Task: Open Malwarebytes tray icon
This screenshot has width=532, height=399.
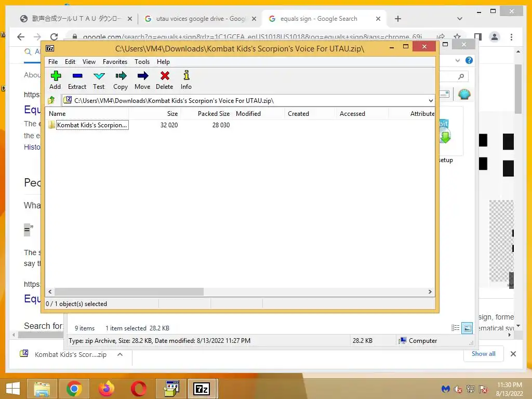Action: [x=445, y=390]
